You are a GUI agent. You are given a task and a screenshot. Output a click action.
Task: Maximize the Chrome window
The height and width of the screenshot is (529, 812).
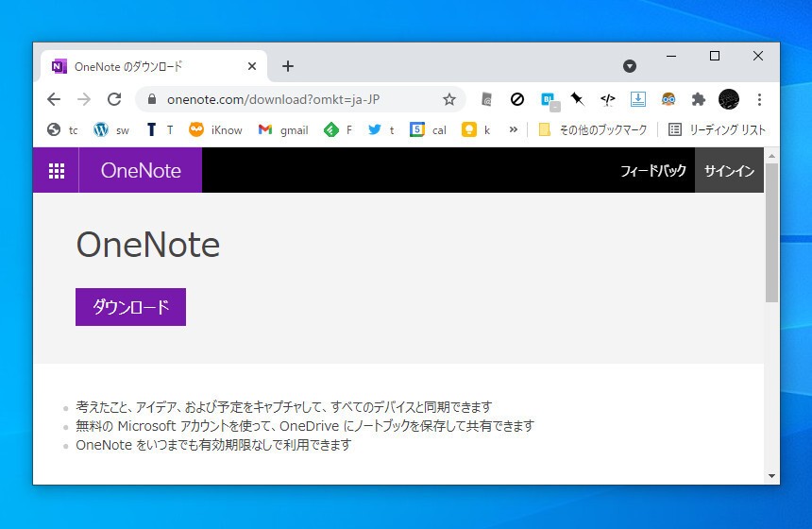[715, 56]
